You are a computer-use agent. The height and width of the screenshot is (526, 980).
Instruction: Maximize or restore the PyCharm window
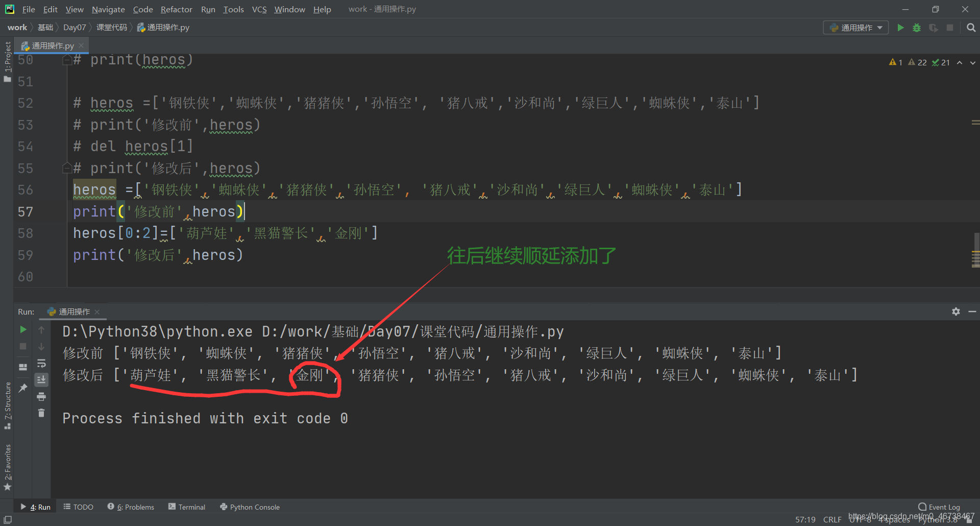[x=935, y=9]
